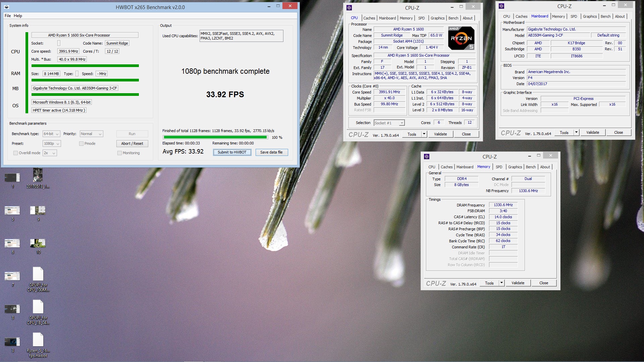Click the green bar under the RAM info

(85, 80)
